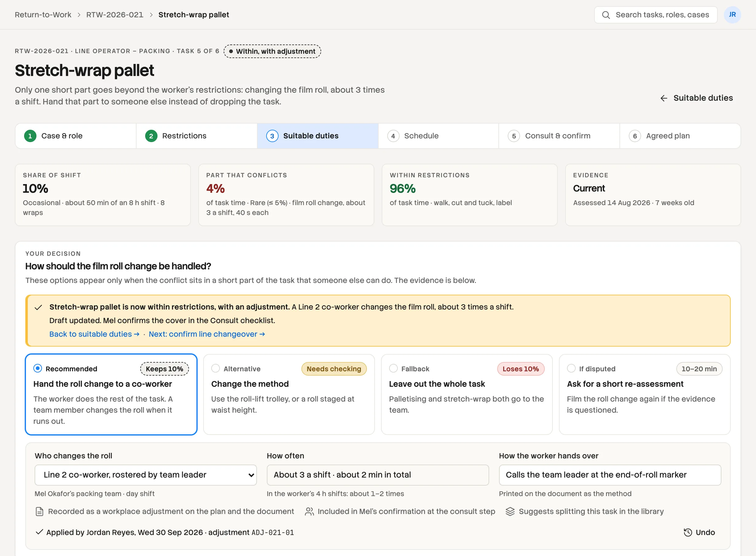Click the people icon beside Mel's confirmation
The image size is (756, 556).
[x=309, y=512]
